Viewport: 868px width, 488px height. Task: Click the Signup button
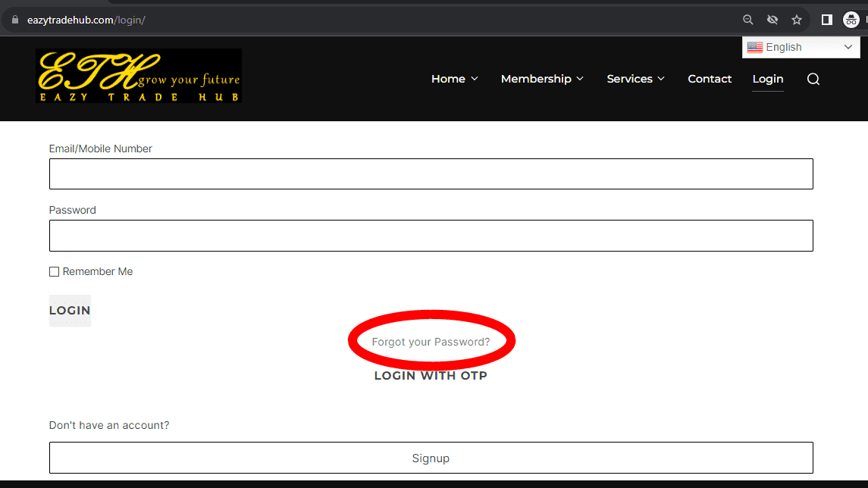(431, 458)
